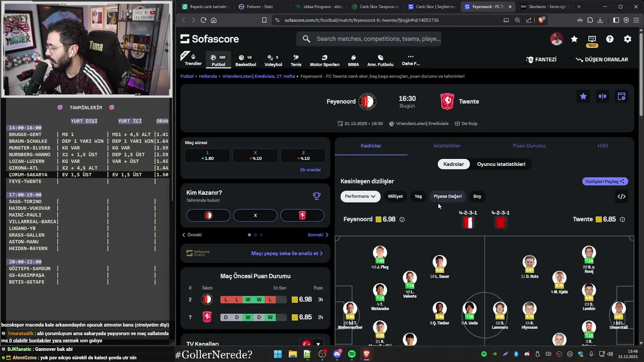Go to the browser home page icon
The width and height of the screenshot is (644, 362).
[214, 20]
